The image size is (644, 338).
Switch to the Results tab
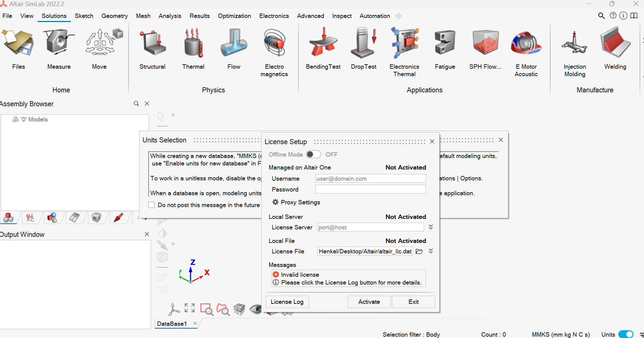tap(200, 16)
